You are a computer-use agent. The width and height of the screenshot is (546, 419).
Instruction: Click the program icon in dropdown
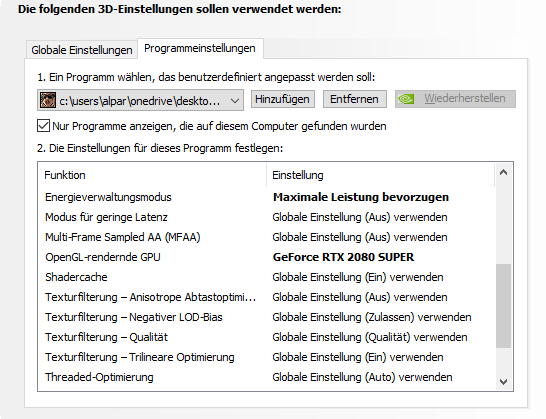pyautogui.click(x=47, y=100)
